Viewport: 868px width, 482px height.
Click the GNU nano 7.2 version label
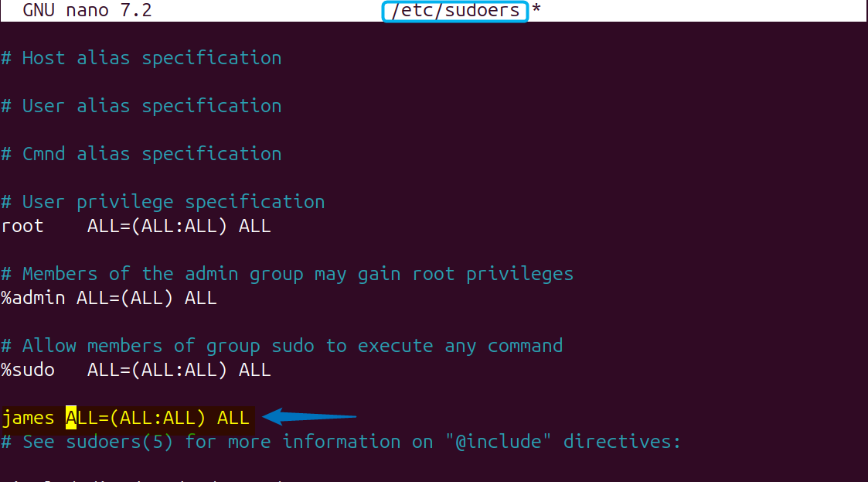click(87, 11)
